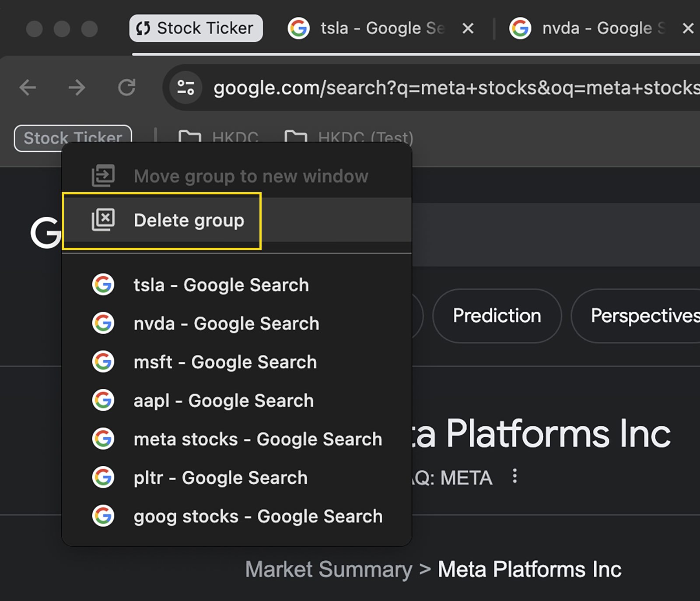Switch to the nvda Google Search tab
700x601 pixels.
pos(604,28)
